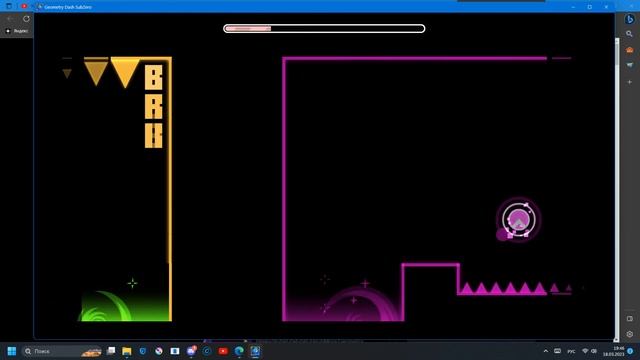Open the blue shield app on taskbar
This screenshot has height=360, width=640.
[x=143, y=351]
